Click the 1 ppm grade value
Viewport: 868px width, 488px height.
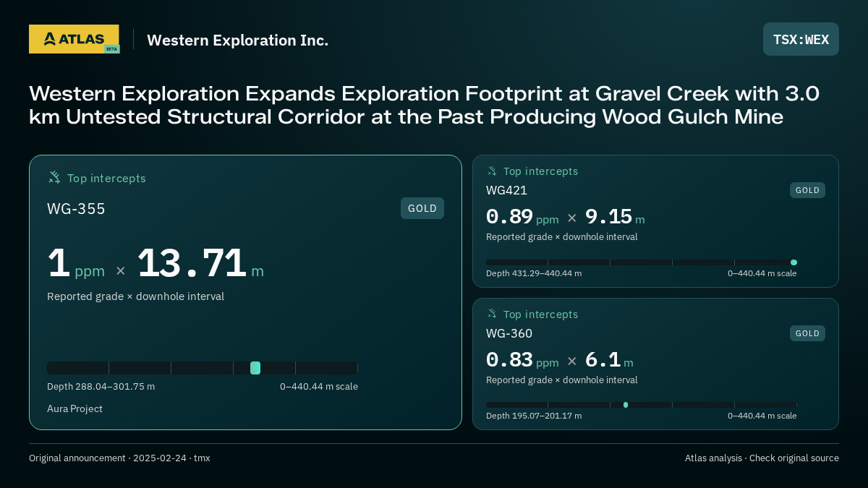tap(76, 264)
